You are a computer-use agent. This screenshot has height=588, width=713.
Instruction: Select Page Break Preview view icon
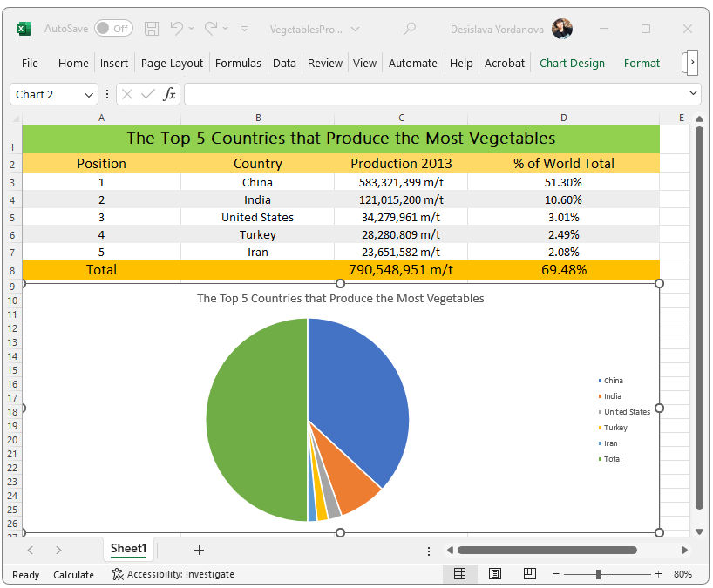point(528,574)
